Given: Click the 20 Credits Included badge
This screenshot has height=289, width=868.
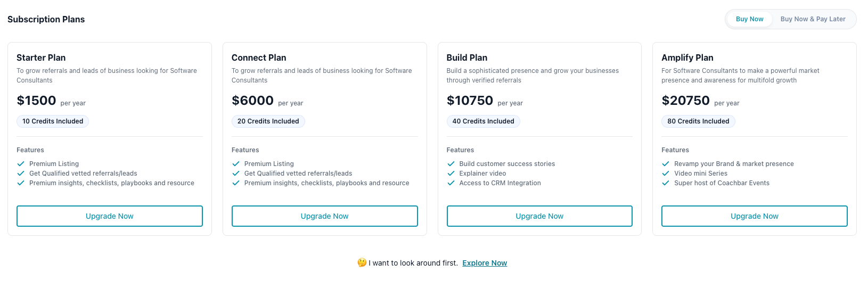Looking at the screenshot, I should click(268, 121).
